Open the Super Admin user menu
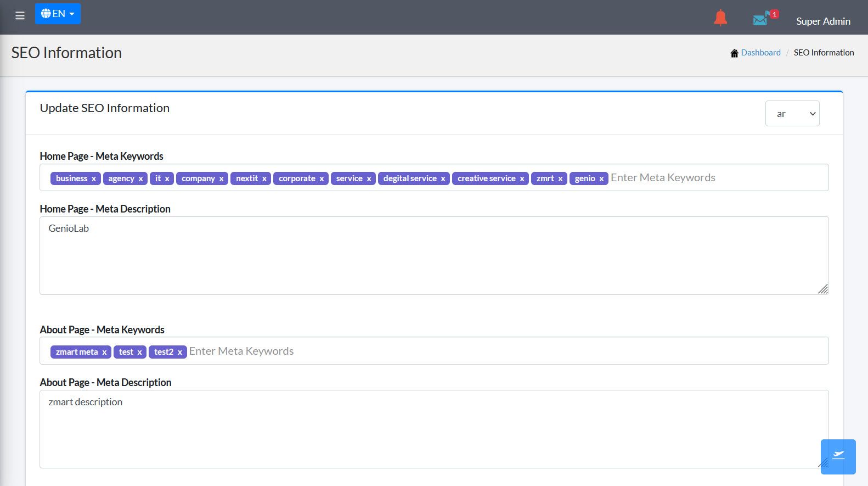This screenshot has height=486, width=868. coord(823,21)
